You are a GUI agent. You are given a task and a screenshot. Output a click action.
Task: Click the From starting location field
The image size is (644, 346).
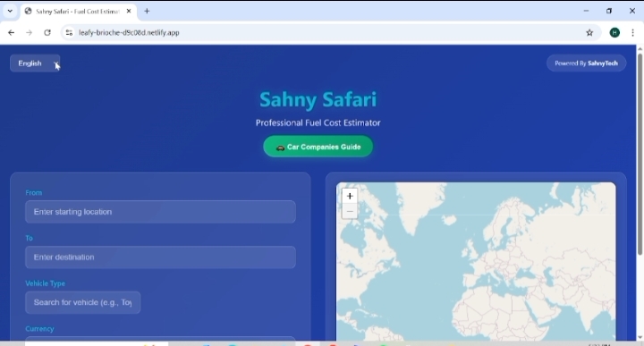160,212
